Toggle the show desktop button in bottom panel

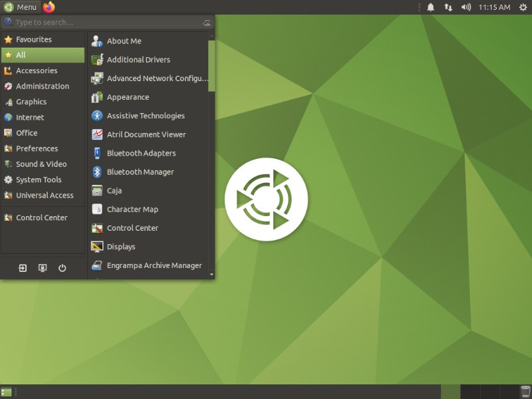(x=6, y=392)
